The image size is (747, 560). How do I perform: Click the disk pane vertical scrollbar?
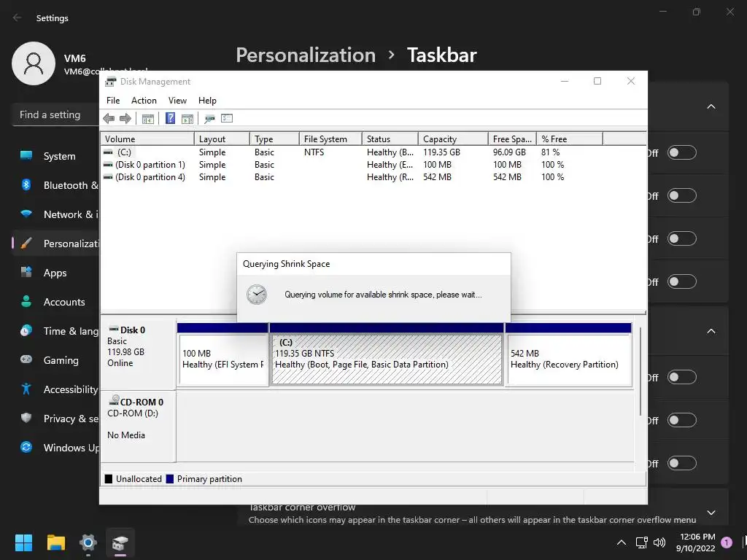pos(640,371)
